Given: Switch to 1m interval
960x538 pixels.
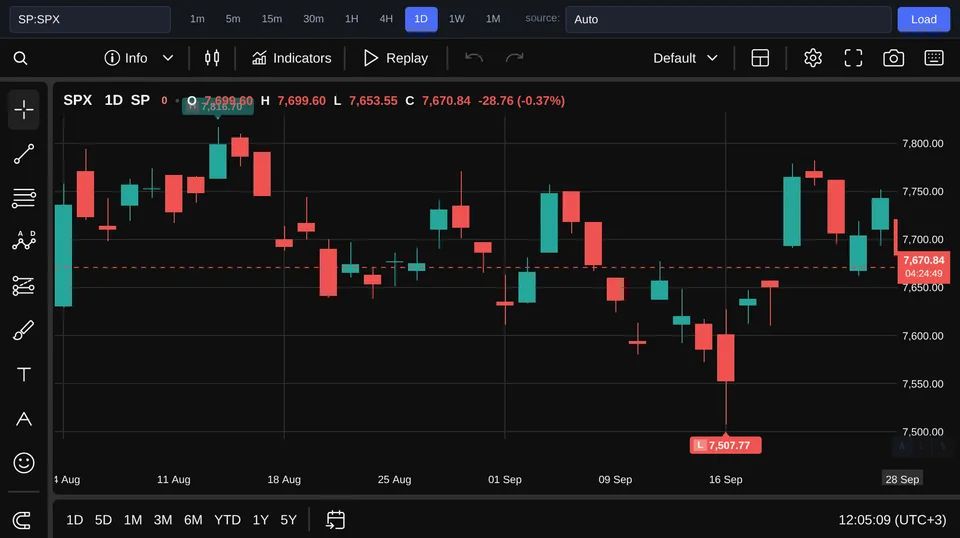Looking at the screenshot, I should [x=197, y=19].
